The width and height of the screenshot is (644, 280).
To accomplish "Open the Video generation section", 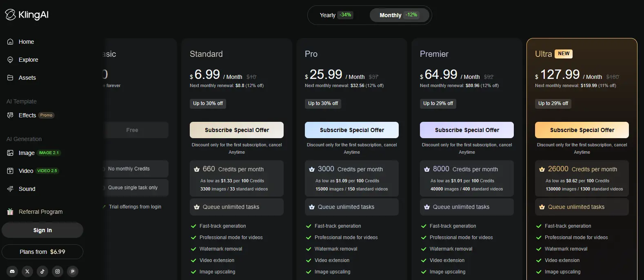I will point(26,171).
